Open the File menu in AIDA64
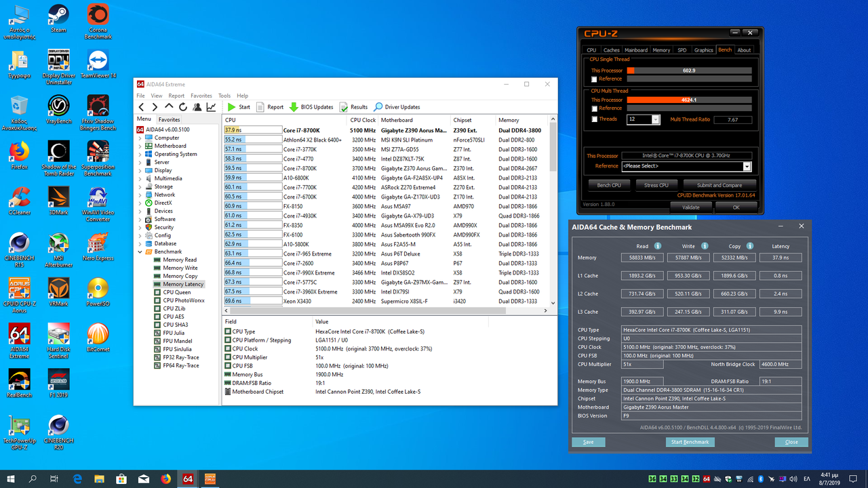This screenshot has width=868, height=488. click(x=141, y=96)
